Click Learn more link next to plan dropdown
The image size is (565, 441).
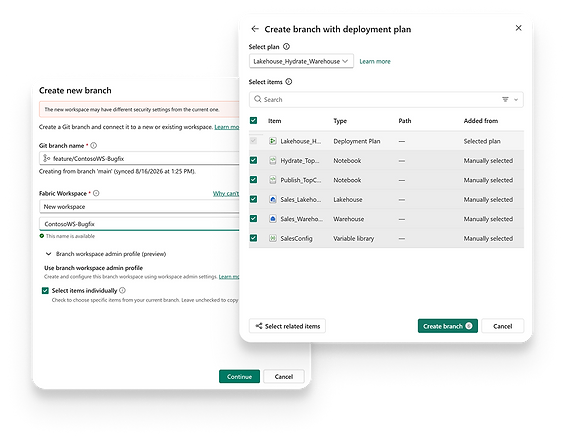tap(375, 62)
